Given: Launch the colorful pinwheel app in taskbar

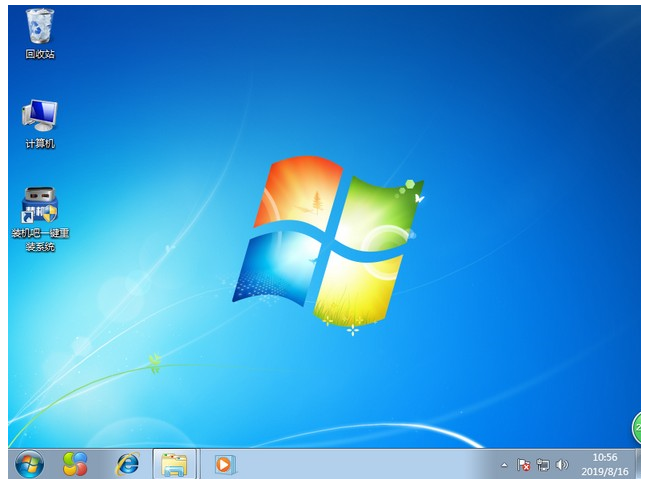Looking at the screenshot, I should [x=75, y=464].
